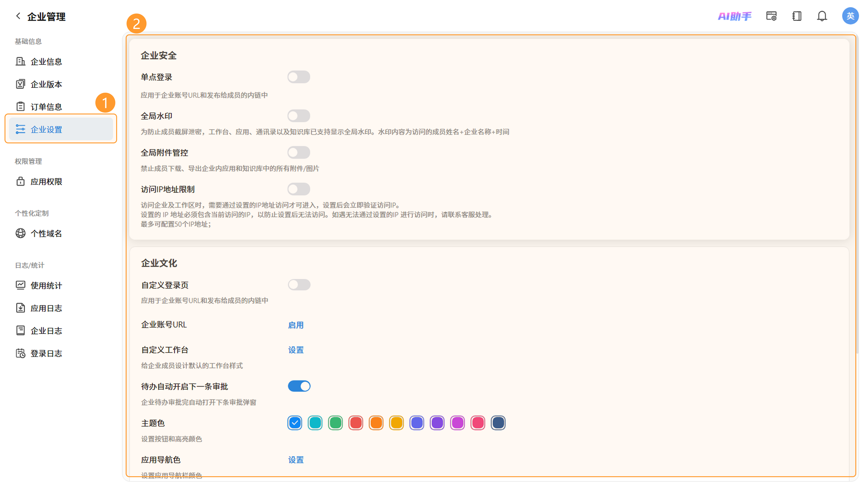Image resolution: width=868 pixels, height=488 pixels.
Task: Disable 待办自动开启下一条审批 toggle
Action: pos(299,386)
